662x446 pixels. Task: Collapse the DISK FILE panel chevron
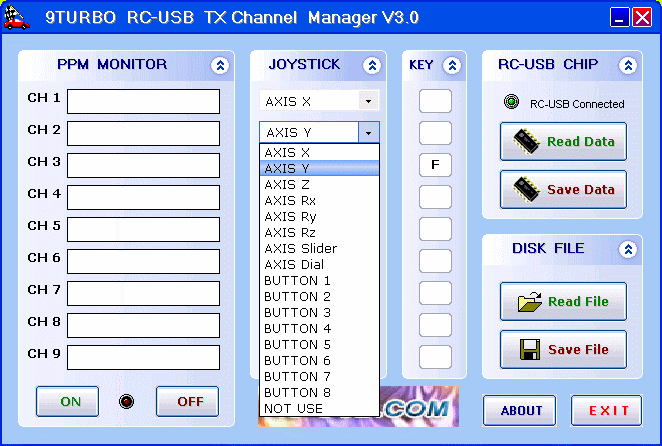[x=628, y=250]
